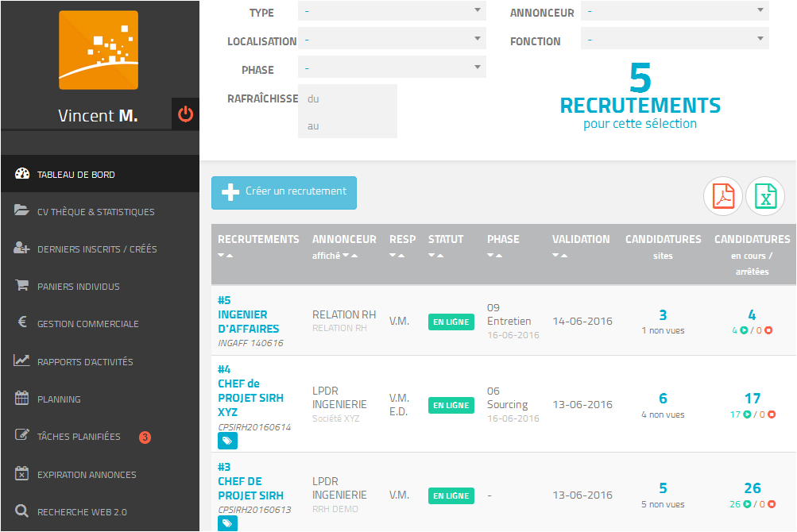
Task: Open the TYPE filter dropdown
Action: pyautogui.click(x=392, y=10)
